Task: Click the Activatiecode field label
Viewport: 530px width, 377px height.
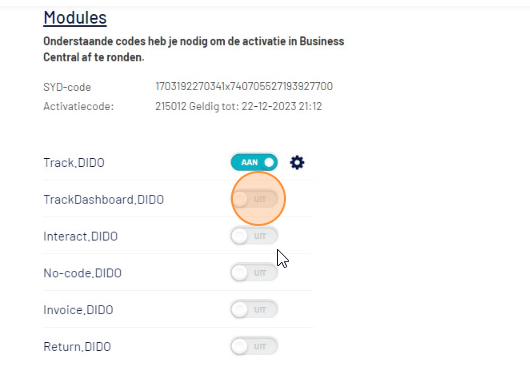Action: 78,107
